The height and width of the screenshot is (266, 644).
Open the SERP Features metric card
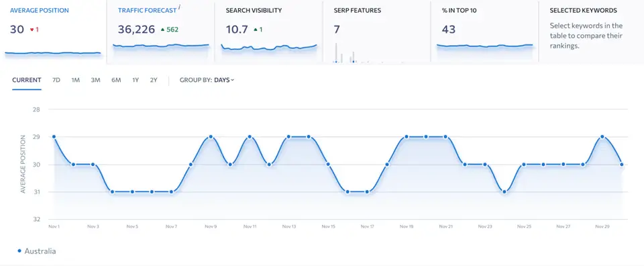(376, 32)
